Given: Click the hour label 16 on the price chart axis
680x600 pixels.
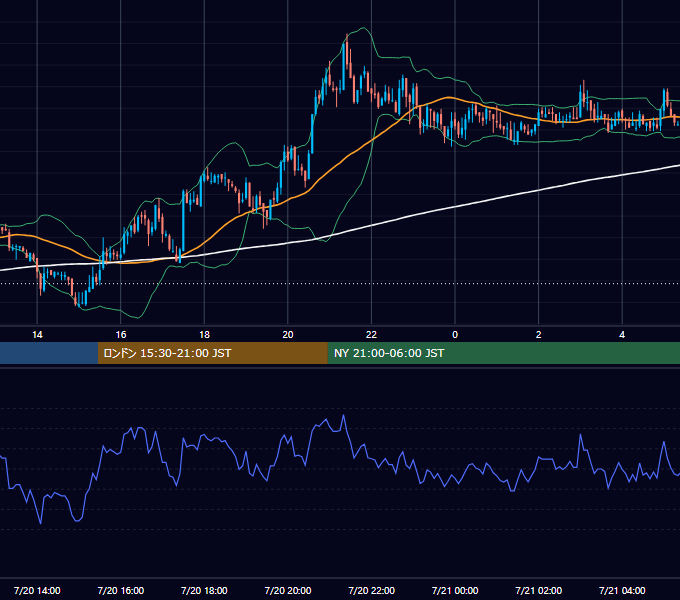Looking at the screenshot, I should pos(121,335).
